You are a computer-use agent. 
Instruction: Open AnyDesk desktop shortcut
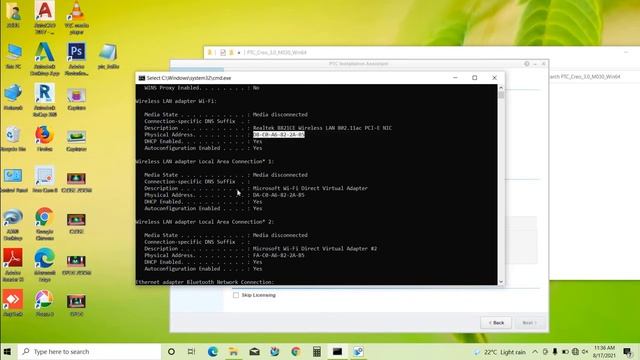13,303
